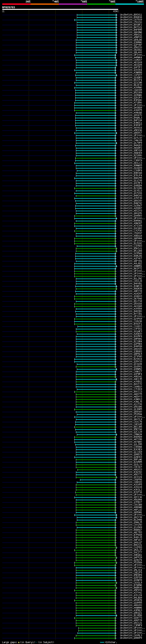Viewport: 146px width, 644px height.
Task: Select the UniRef100_Q5LXC4 label
Action: (131, 570)
